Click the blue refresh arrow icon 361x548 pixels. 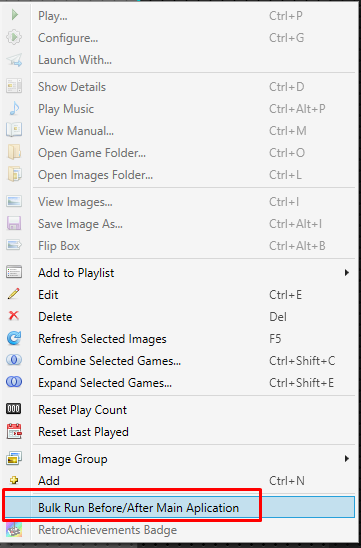tap(14, 338)
